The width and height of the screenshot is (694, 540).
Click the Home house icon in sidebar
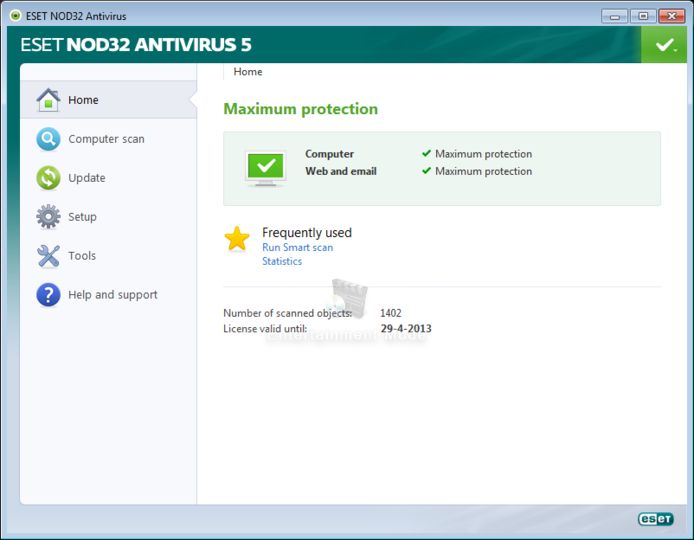point(48,100)
